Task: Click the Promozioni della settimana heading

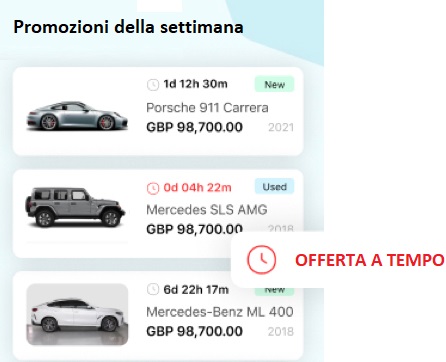Action: pos(128,27)
